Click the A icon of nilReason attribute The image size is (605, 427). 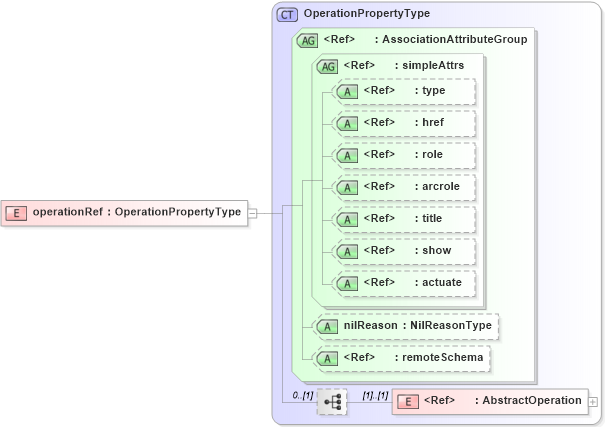tap(327, 327)
